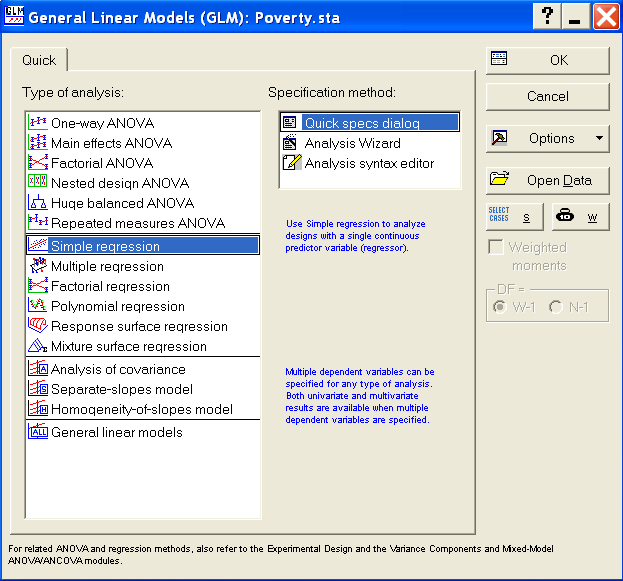This screenshot has width=623, height=581.
Task: Toggle the Weighted moments checkbox
Action: point(495,247)
